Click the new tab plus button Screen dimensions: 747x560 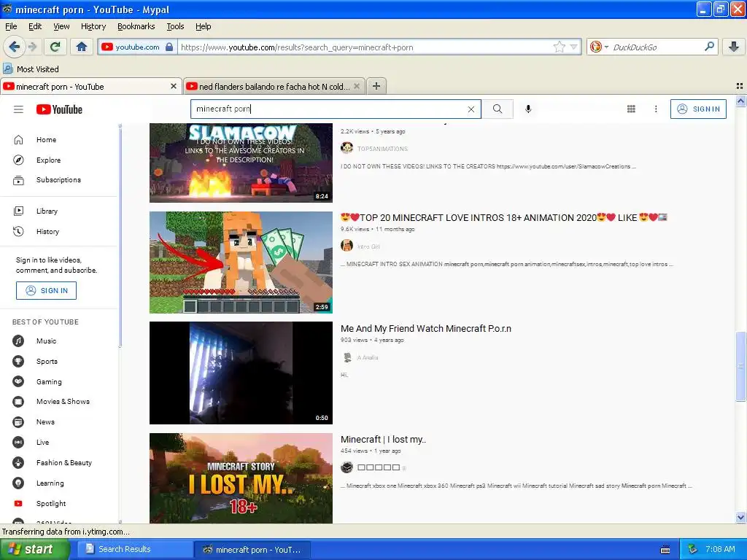pyautogui.click(x=376, y=86)
